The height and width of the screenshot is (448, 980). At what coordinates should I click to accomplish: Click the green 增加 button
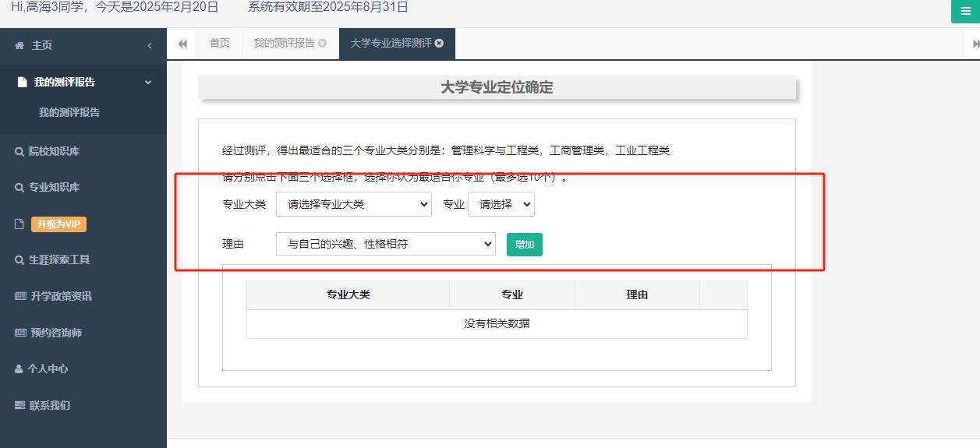(524, 245)
